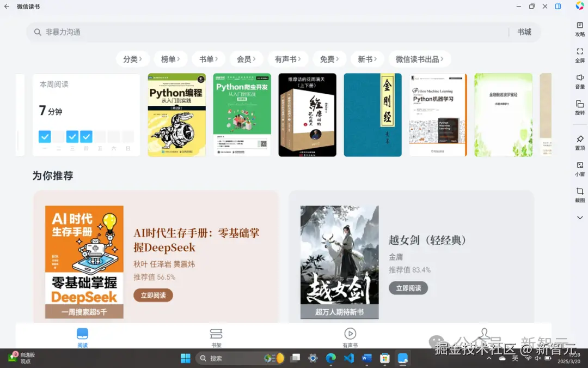
Task: Expand the 分类 categories pill
Action: point(132,59)
